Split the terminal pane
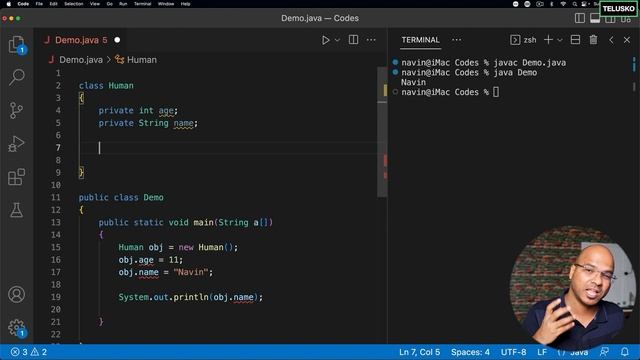 click(576, 40)
